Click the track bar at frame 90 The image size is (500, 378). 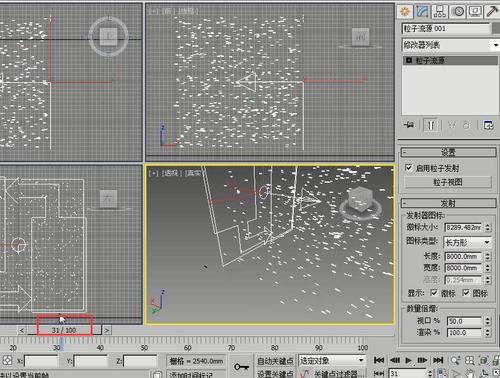319,344
